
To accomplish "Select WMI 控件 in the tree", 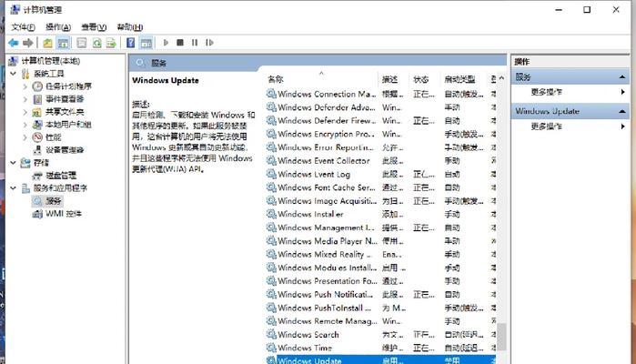I will (64, 214).
